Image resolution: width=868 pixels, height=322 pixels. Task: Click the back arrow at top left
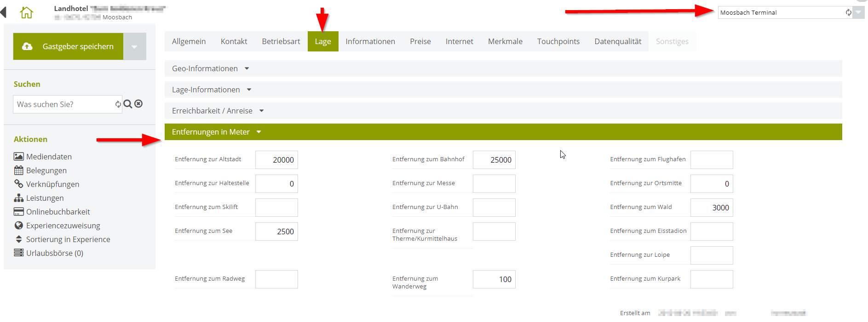click(x=4, y=12)
